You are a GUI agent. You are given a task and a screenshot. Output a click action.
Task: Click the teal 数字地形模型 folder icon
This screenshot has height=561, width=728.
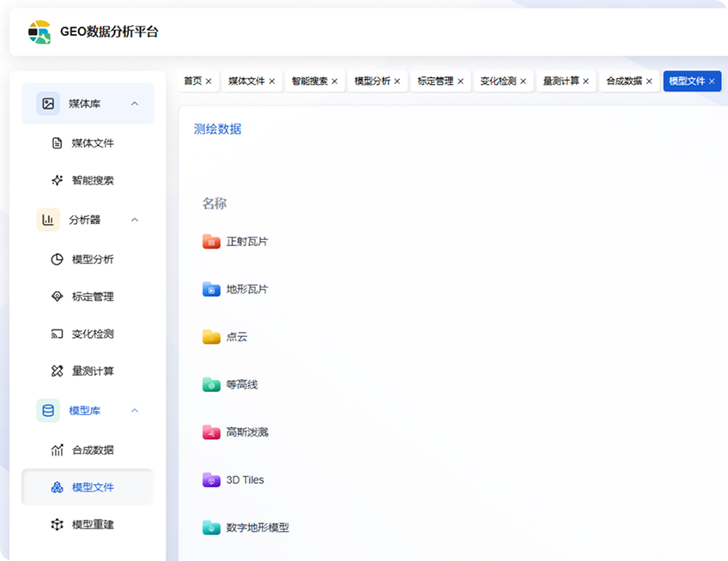(211, 528)
